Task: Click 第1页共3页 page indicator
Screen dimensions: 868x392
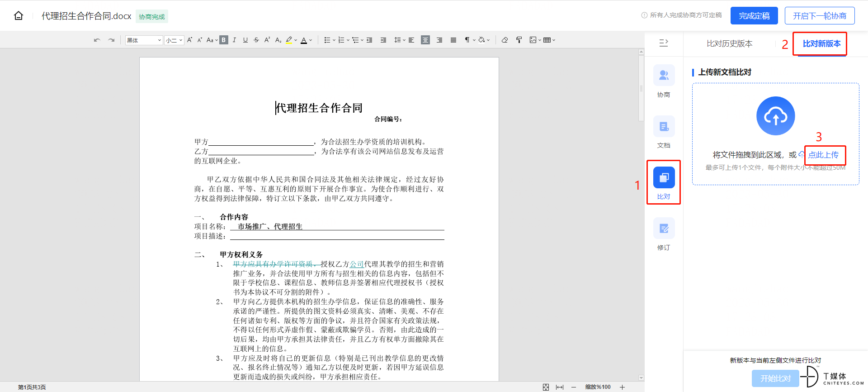Action: pyautogui.click(x=32, y=387)
